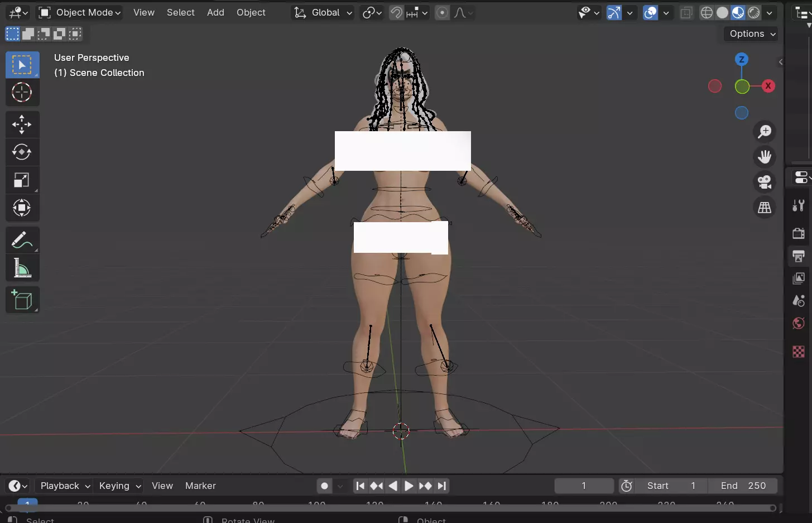Image resolution: width=812 pixels, height=523 pixels.
Task: Set selection mode to extend
Action: [28, 34]
